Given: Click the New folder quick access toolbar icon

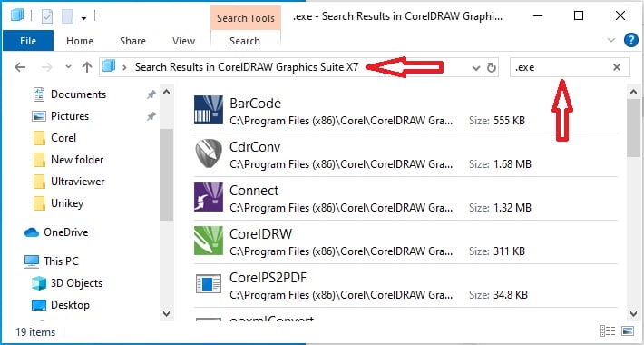Looking at the screenshot, I should (67, 16).
